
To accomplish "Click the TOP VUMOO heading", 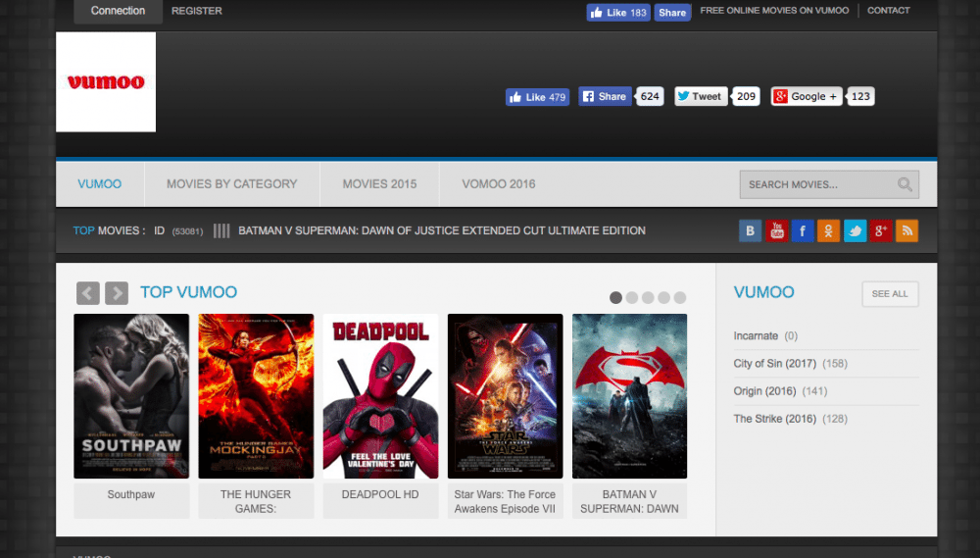I will click(x=189, y=292).
